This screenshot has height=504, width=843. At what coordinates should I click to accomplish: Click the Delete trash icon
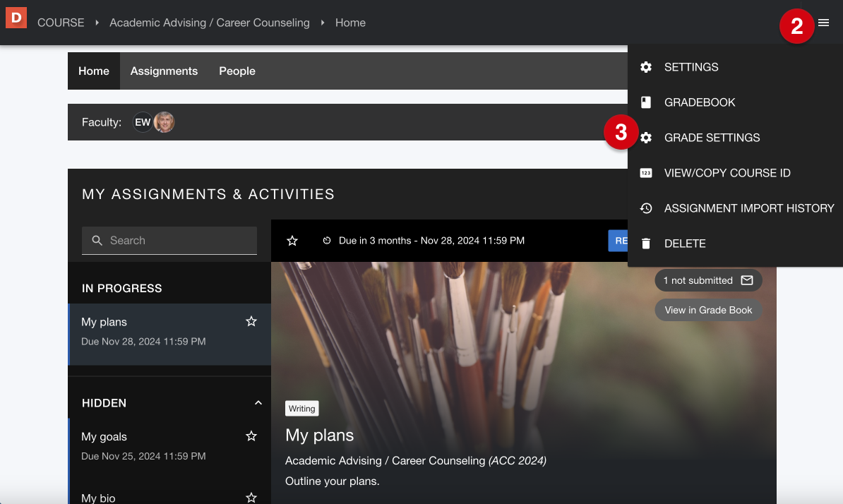(x=646, y=244)
